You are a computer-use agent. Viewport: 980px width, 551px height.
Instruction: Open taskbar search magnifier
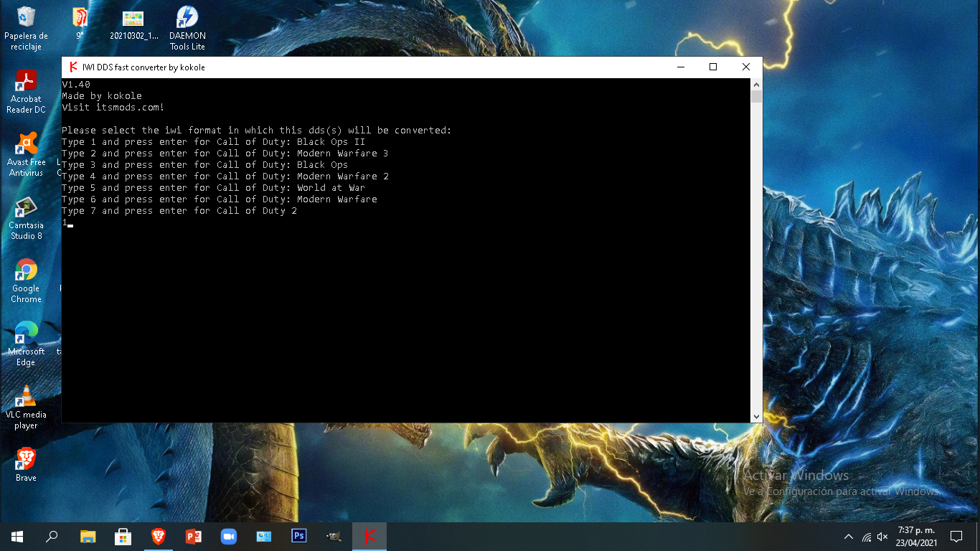52,536
